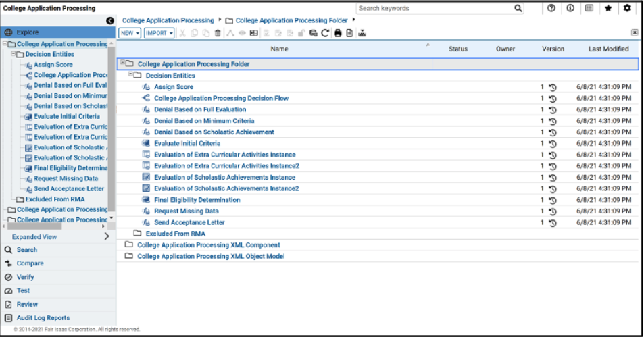Select the Explore section in sidebar
The image size is (644, 337).
58,32
